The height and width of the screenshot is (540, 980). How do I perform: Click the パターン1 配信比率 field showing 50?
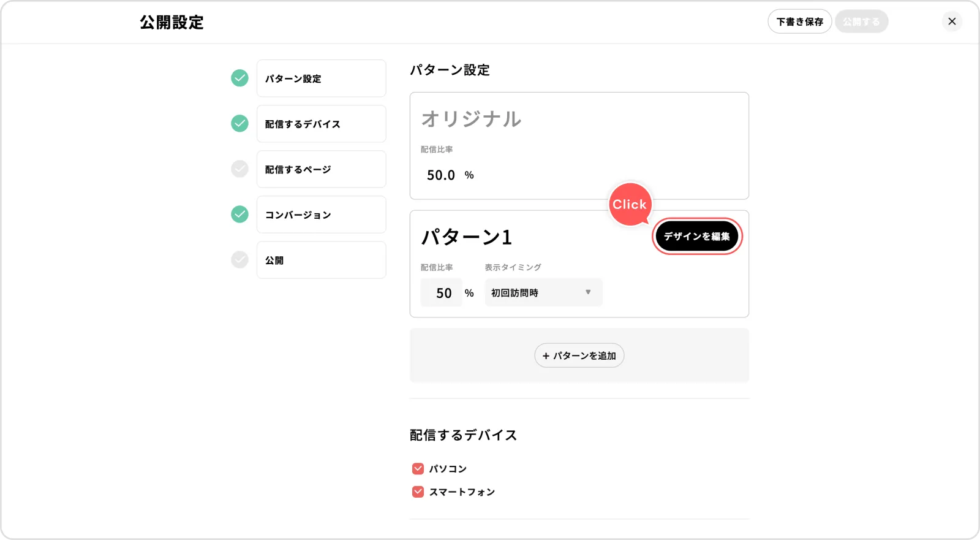[x=442, y=293]
